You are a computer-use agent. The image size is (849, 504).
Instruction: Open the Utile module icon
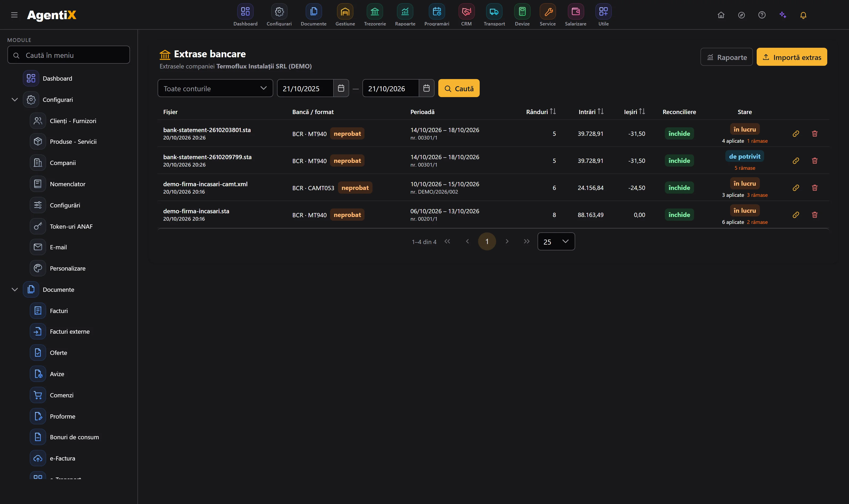tap(604, 12)
